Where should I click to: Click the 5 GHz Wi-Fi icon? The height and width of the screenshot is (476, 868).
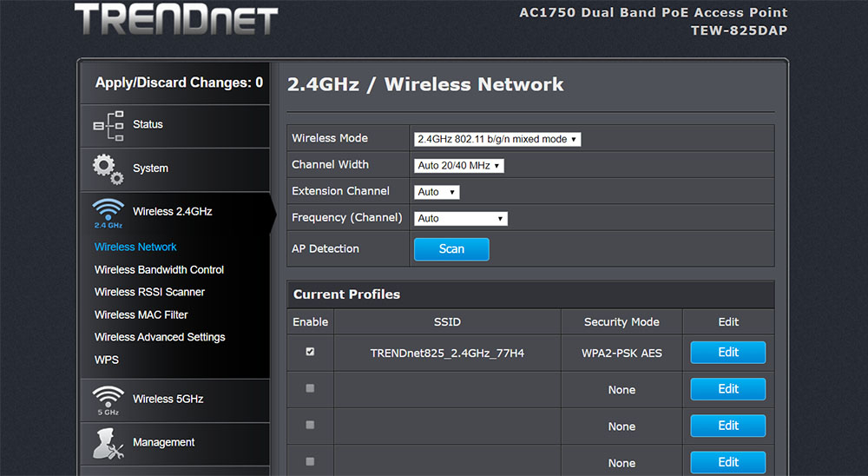[108, 400]
